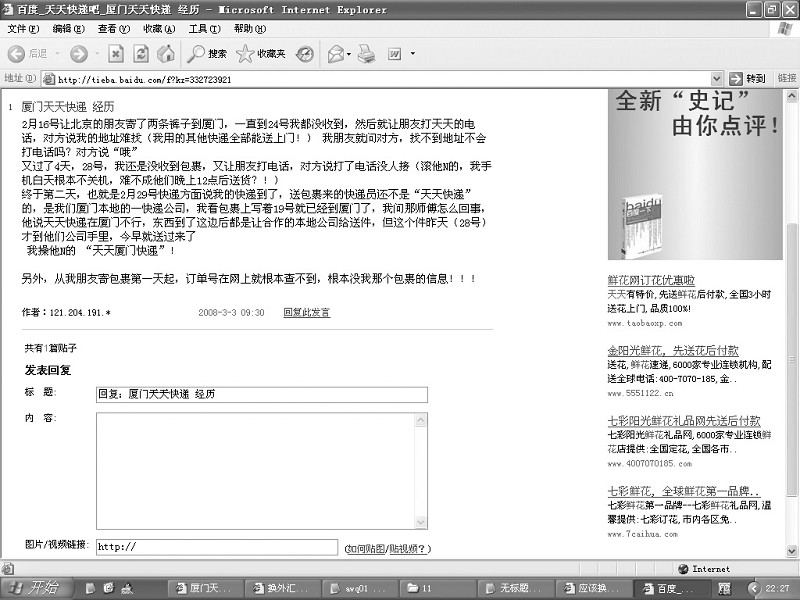This screenshot has width=800, height=600.
Task: Open the Mail toolbar icon
Action: pos(335,53)
